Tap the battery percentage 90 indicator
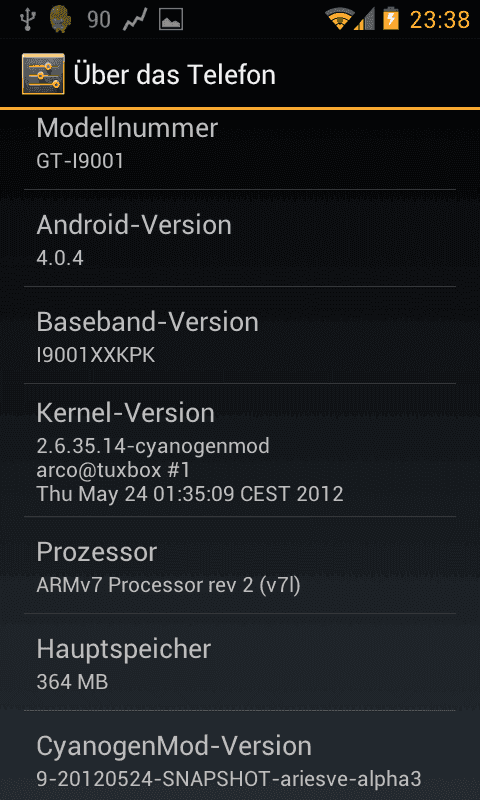 [x=98, y=20]
